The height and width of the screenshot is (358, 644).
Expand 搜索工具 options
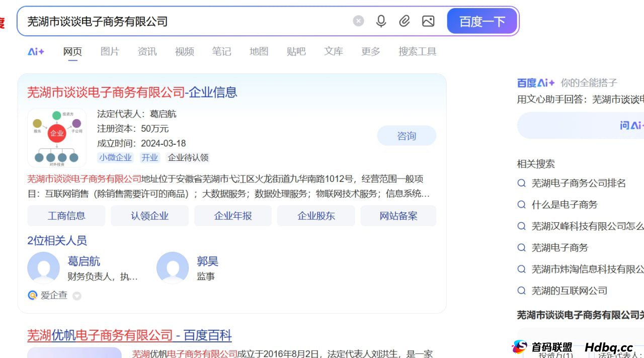417,51
